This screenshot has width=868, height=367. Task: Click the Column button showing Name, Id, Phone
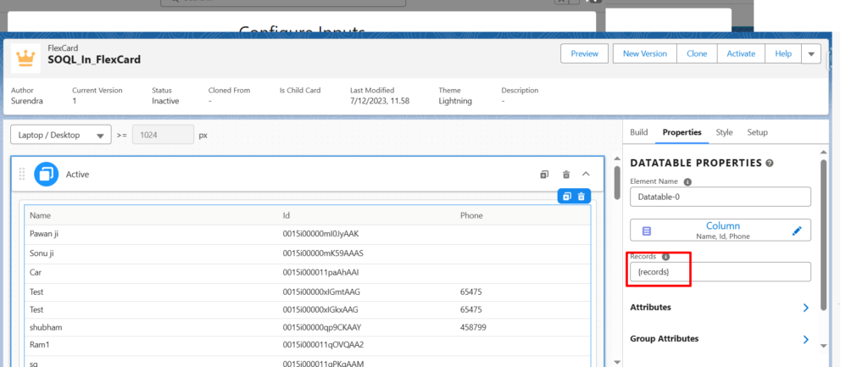pyautogui.click(x=721, y=231)
